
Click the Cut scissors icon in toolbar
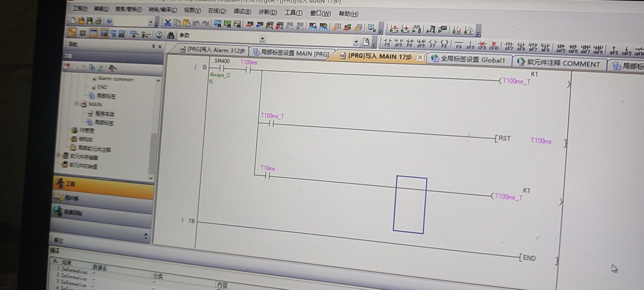168,23
